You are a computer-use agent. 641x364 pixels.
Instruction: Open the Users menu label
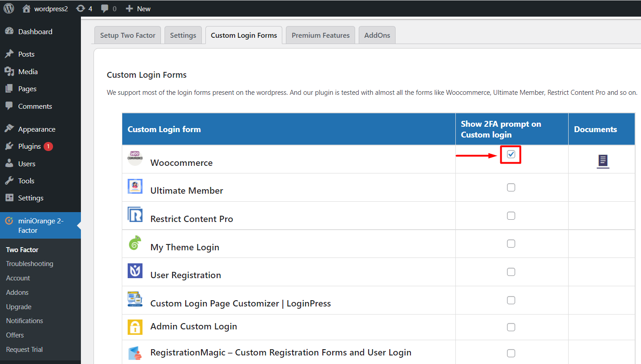[x=27, y=164]
